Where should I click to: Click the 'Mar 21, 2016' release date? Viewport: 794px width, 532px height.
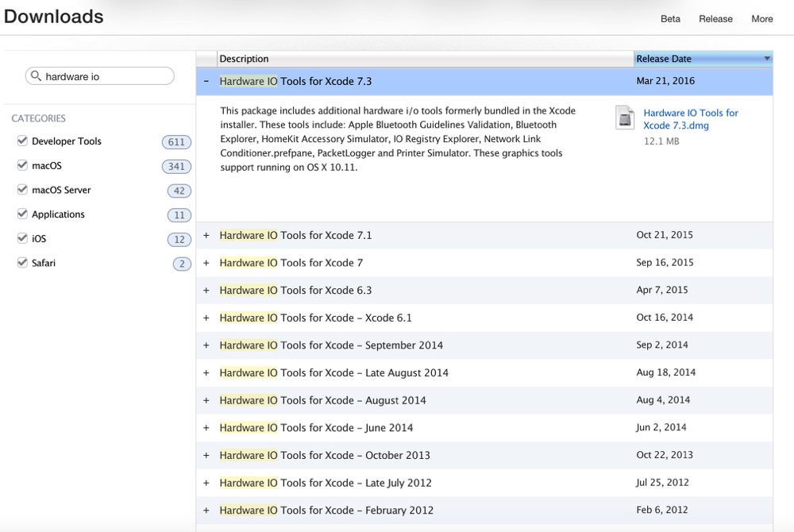point(665,80)
